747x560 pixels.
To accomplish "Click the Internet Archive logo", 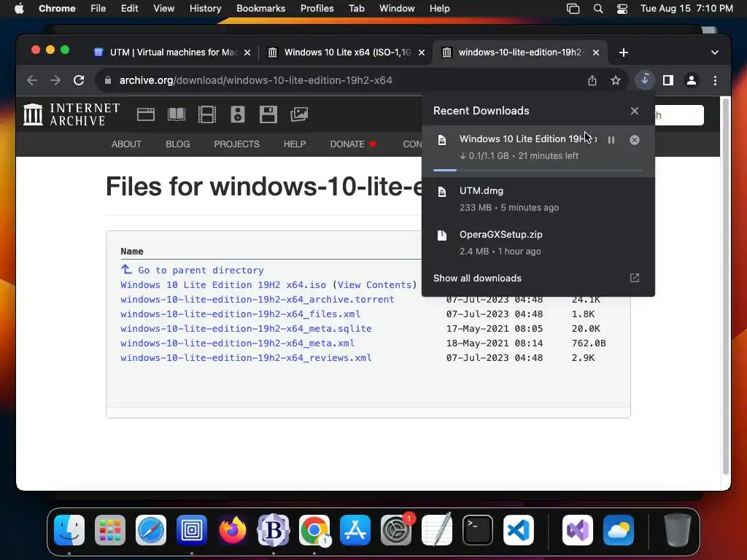I will (71, 114).
